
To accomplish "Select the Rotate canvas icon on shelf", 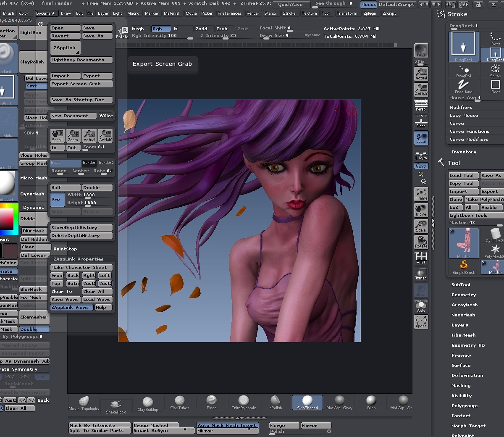I will (421, 242).
